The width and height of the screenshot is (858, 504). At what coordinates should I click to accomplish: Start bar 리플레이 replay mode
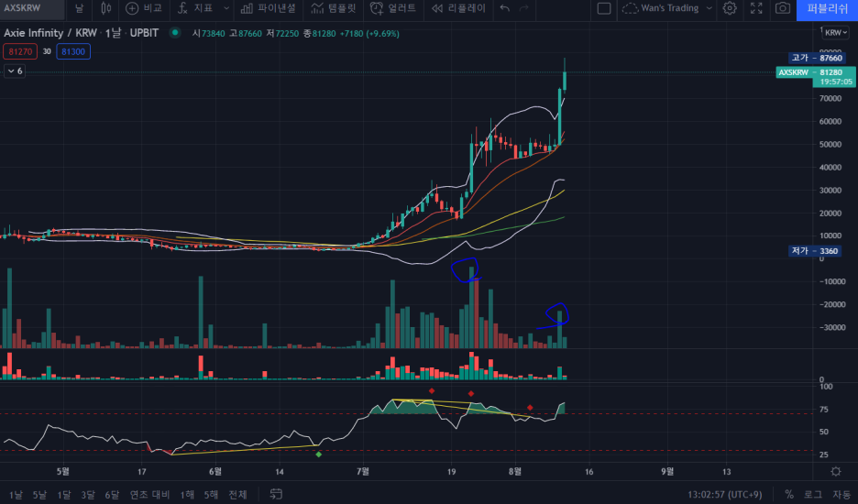click(458, 8)
